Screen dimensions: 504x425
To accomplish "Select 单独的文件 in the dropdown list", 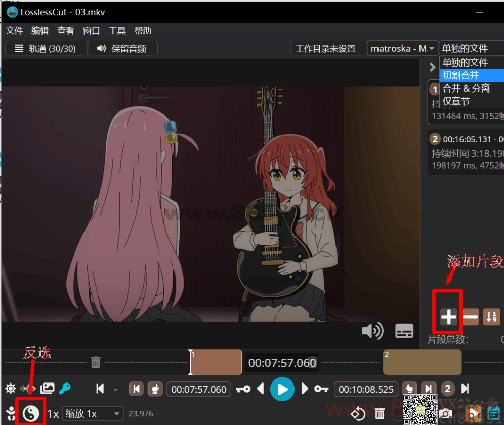I will pyautogui.click(x=472, y=62).
